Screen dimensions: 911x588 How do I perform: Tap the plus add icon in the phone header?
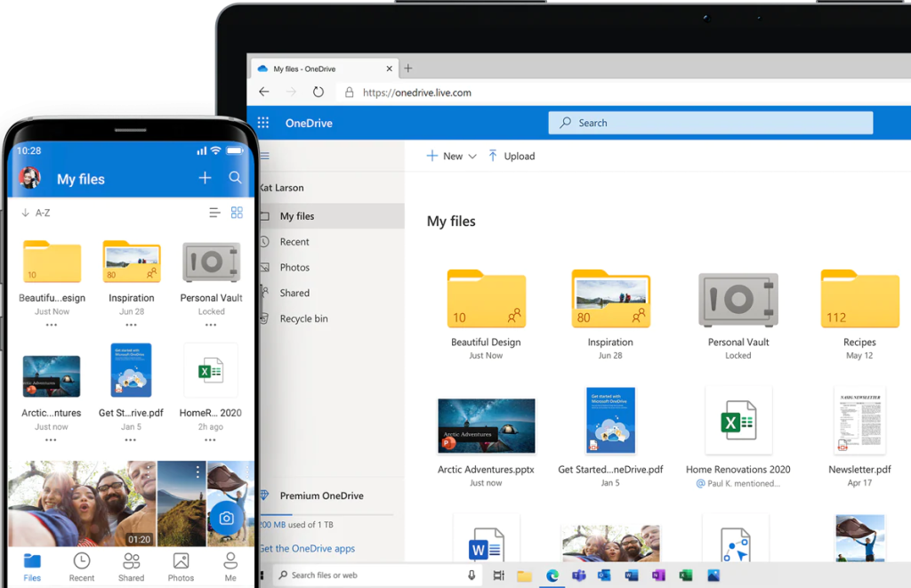tap(205, 178)
